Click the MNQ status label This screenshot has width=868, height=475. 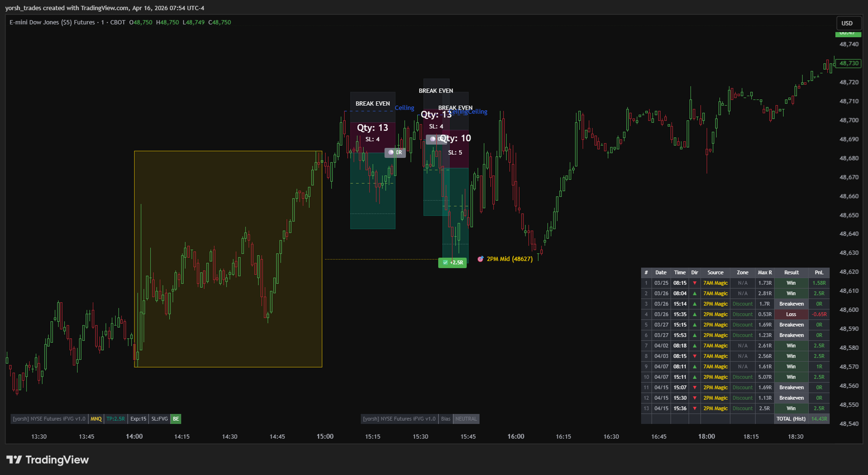96,419
